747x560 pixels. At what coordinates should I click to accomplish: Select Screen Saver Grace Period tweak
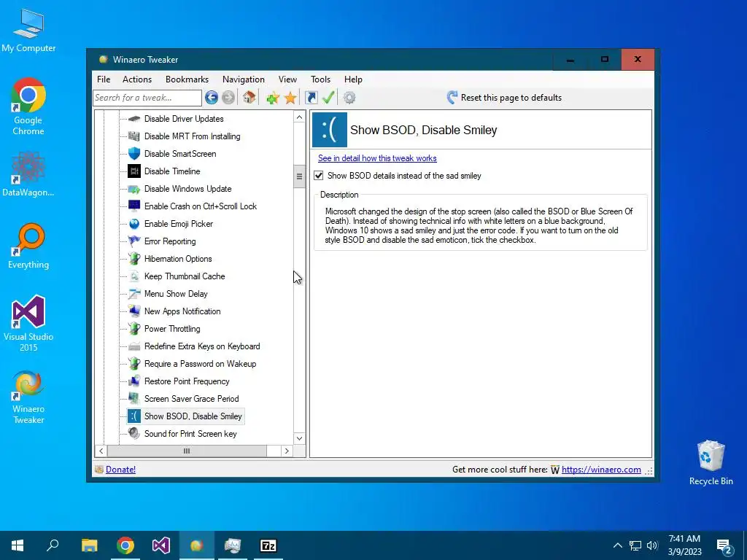coord(192,399)
